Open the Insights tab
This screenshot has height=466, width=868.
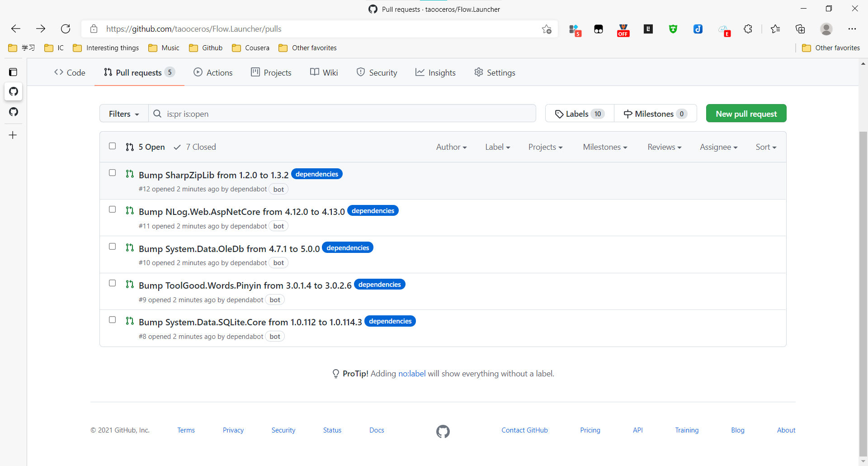(435, 72)
